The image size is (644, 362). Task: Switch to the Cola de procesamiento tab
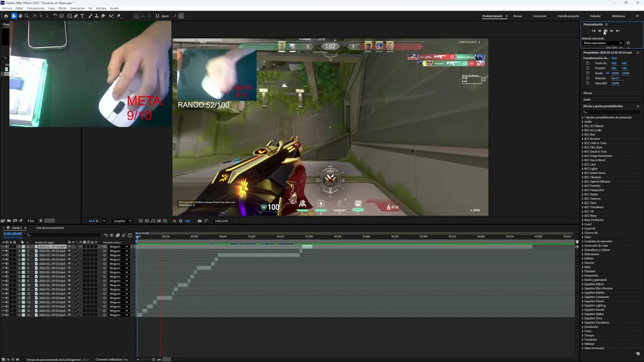tap(50, 228)
